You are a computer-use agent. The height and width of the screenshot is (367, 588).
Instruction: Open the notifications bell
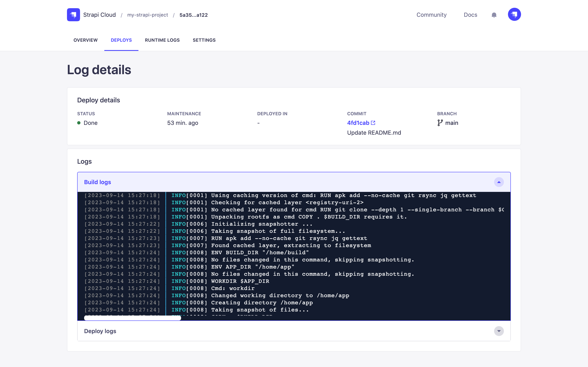(x=494, y=15)
